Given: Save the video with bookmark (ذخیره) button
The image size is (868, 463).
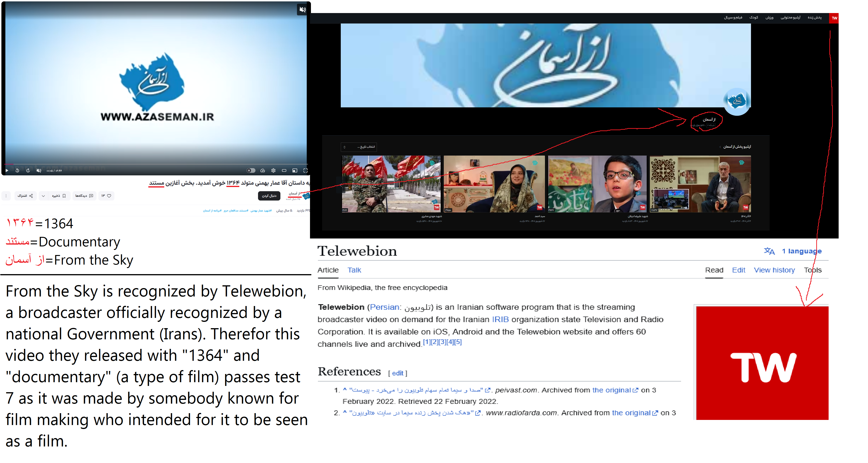Looking at the screenshot, I should coord(59,196).
